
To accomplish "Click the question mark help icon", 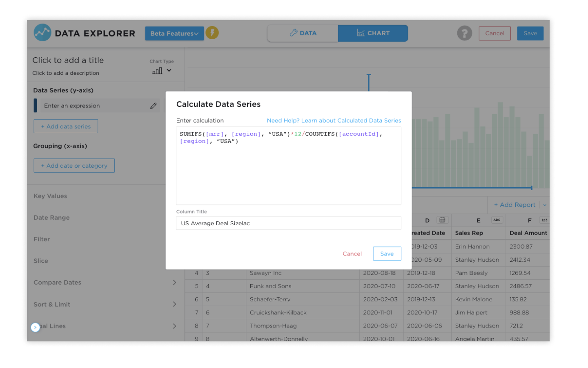I will click(464, 33).
